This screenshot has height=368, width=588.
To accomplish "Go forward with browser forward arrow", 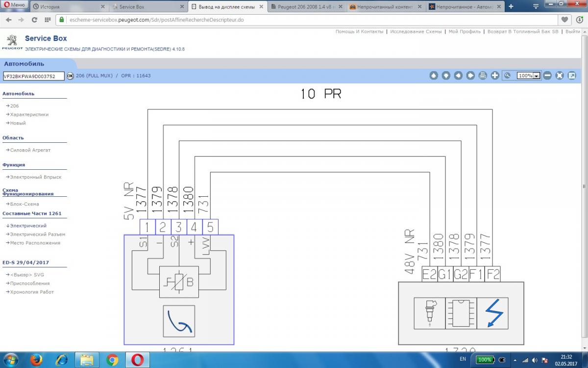I will click(x=21, y=20).
